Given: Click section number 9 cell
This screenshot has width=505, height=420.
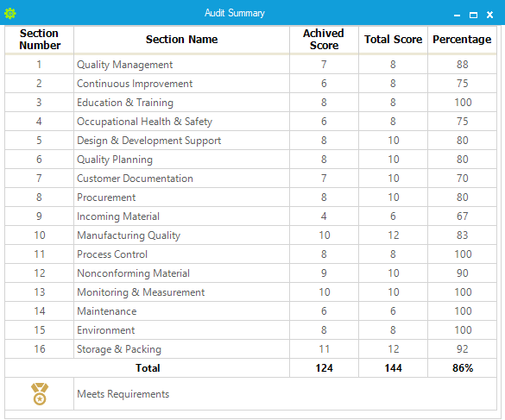Looking at the screenshot, I should point(40,216).
